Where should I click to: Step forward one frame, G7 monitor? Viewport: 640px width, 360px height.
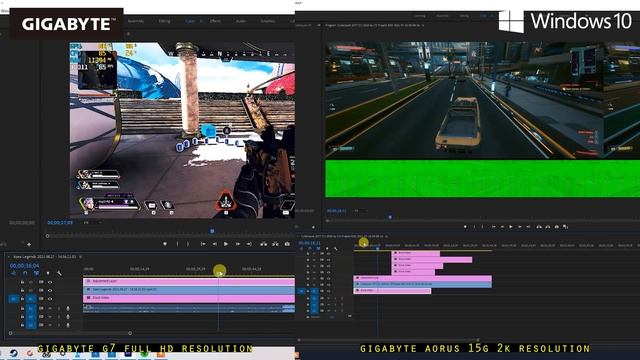[238, 244]
